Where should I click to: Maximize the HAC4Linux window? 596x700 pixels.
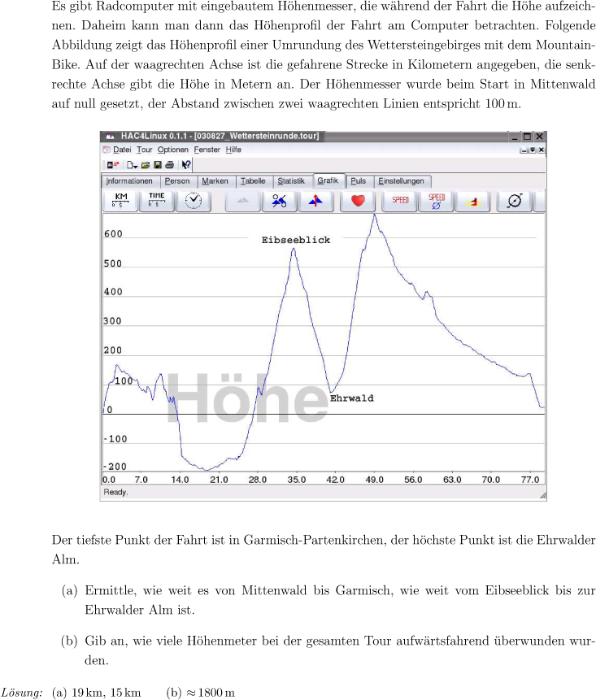click(x=527, y=137)
